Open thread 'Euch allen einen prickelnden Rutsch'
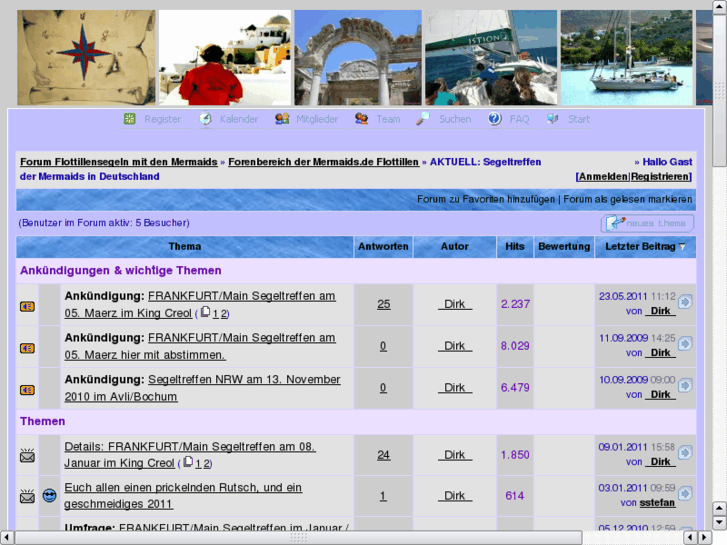727x545 pixels. 183,495
